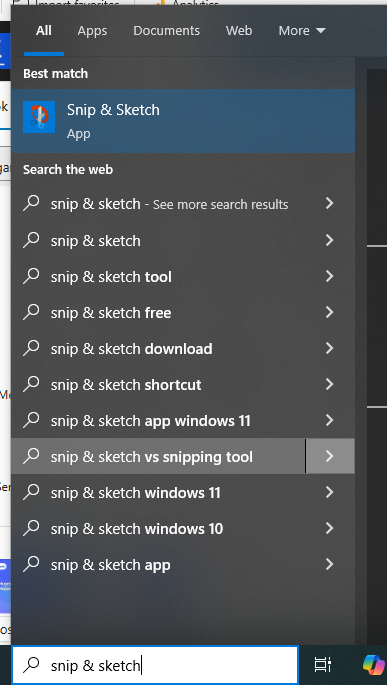The width and height of the screenshot is (387, 693).
Task: Open the Documents tab
Action: click(167, 31)
